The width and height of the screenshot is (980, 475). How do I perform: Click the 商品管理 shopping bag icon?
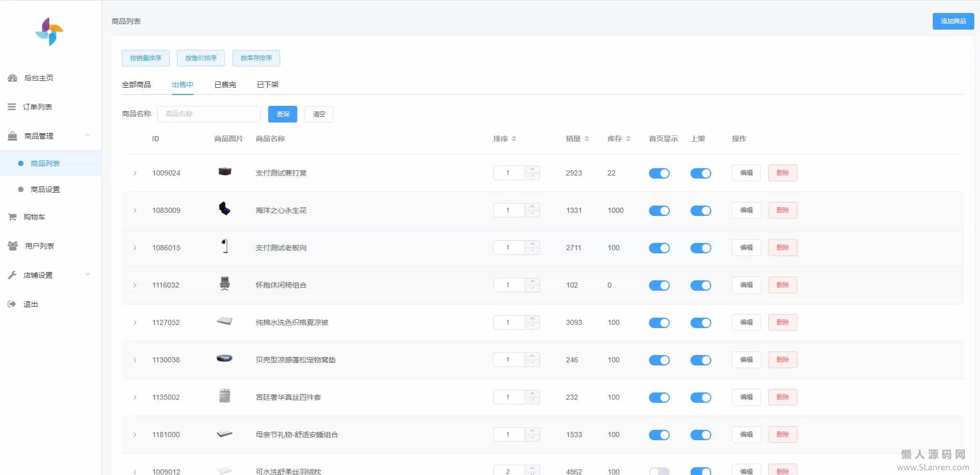pos(12,136)
